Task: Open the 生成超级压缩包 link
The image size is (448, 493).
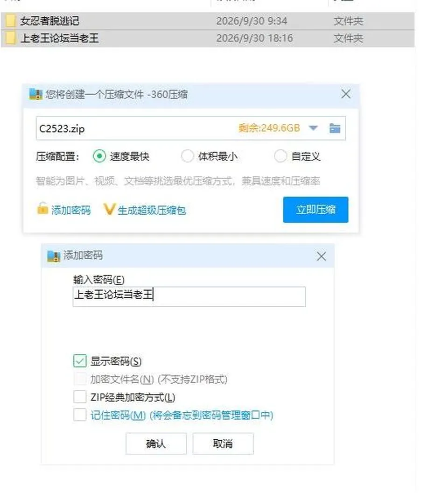Action: pos(152,210)
